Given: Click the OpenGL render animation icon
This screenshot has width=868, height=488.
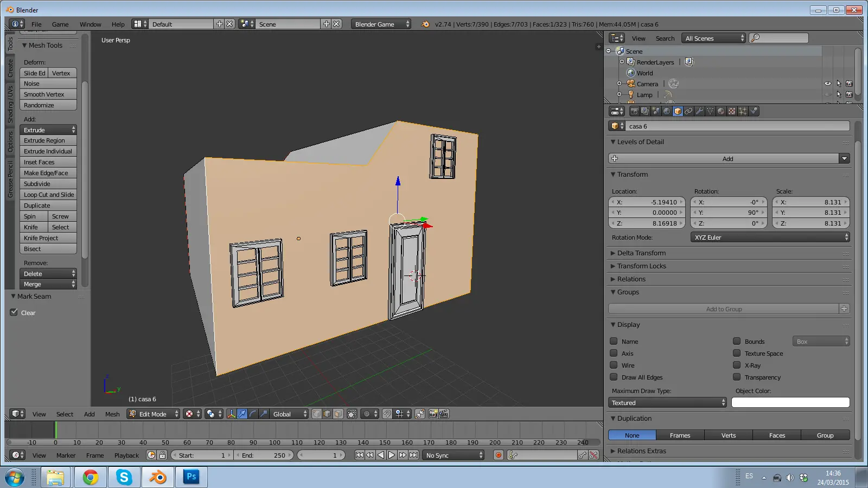Looking at the screenshot, I should [x=444, y=414].
